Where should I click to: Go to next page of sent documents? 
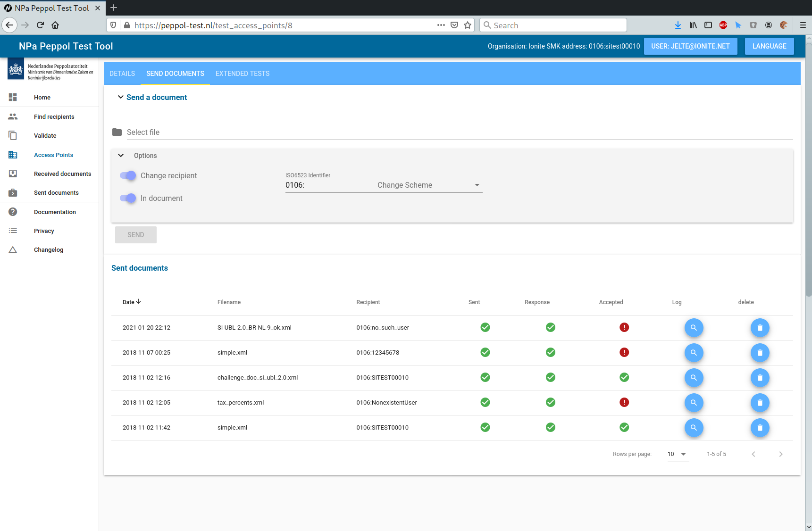780,454
